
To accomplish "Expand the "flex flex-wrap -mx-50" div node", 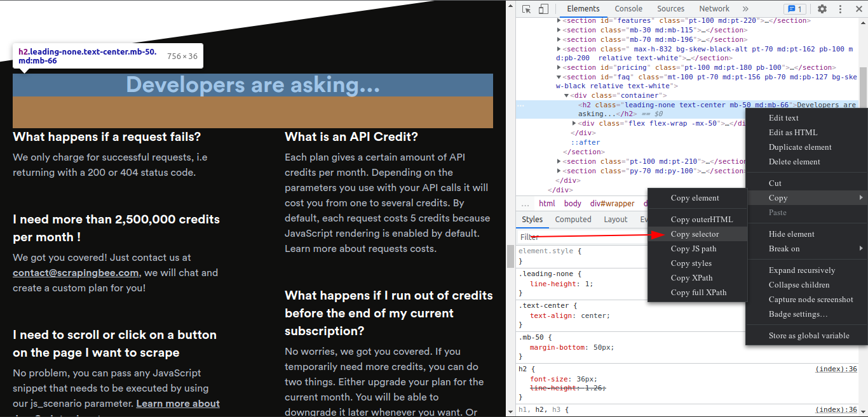I will pos(574,123).
